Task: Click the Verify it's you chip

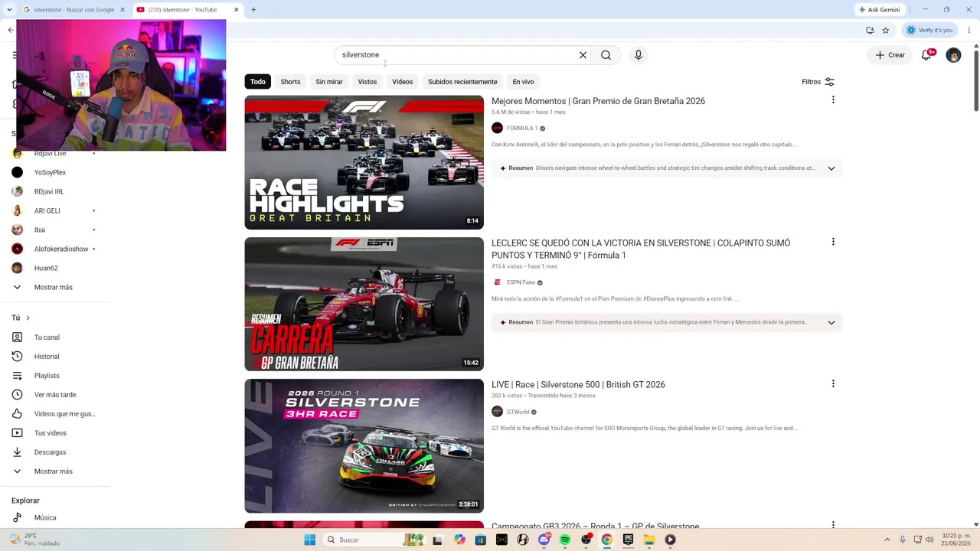Action: coord(929,31)
